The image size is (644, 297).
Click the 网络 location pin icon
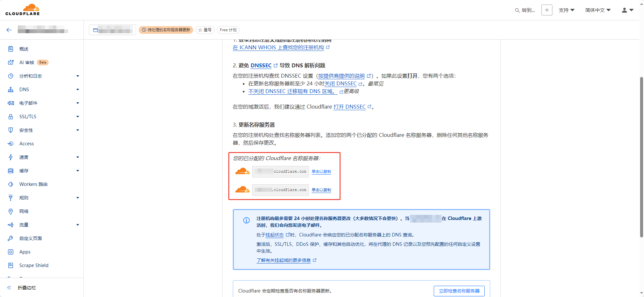coord(11,211)
